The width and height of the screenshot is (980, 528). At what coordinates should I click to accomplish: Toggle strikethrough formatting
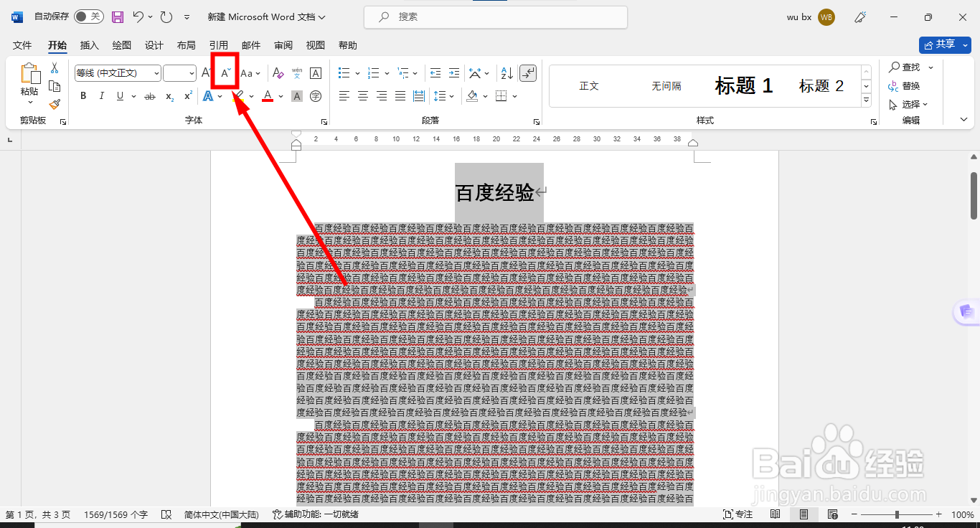(x=150, y=96)
